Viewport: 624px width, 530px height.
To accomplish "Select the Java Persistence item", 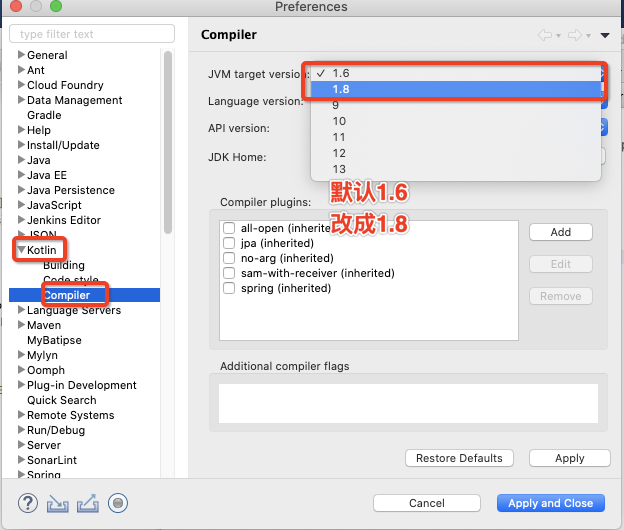I will point(71,190).
